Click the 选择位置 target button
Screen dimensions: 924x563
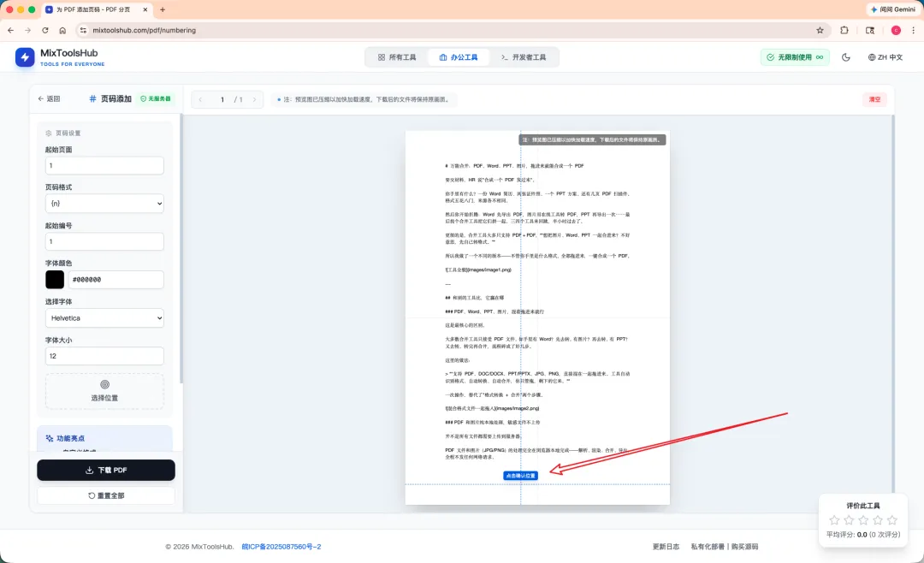click(x=104, y=391)
